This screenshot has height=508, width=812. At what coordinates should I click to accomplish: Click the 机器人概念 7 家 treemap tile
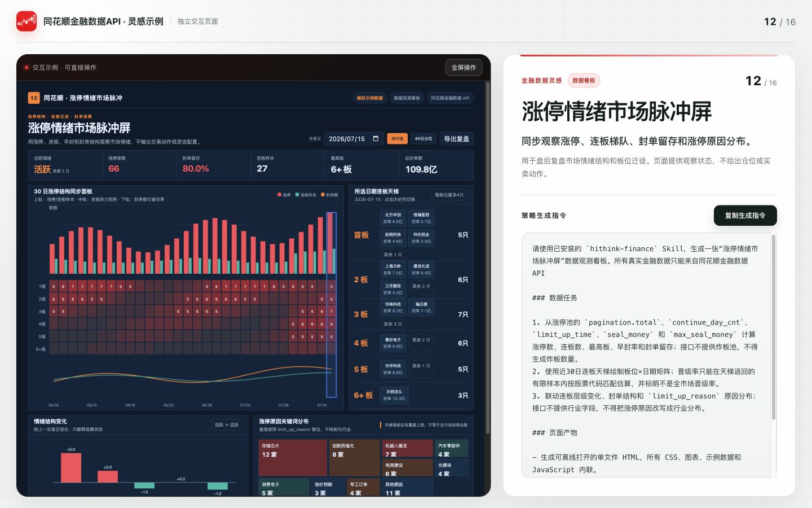pos(407,449)
